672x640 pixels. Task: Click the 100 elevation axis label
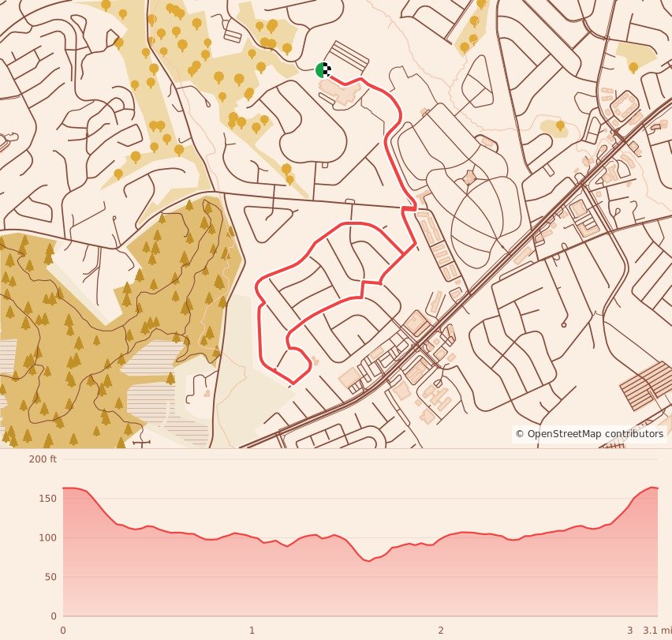[x=47, y=537]
